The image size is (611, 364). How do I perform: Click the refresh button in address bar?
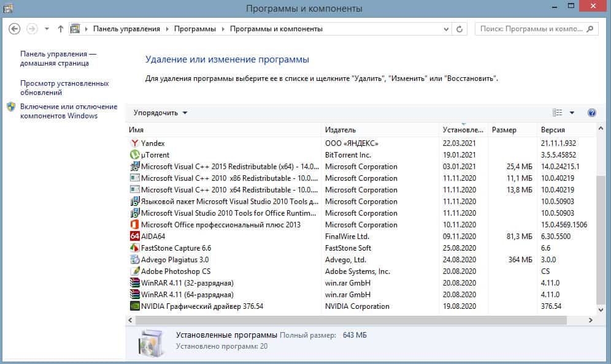(460, 29)
